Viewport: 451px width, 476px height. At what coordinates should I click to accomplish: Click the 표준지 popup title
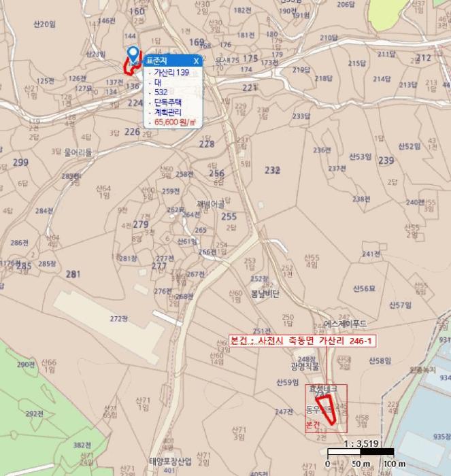point(156,61)
